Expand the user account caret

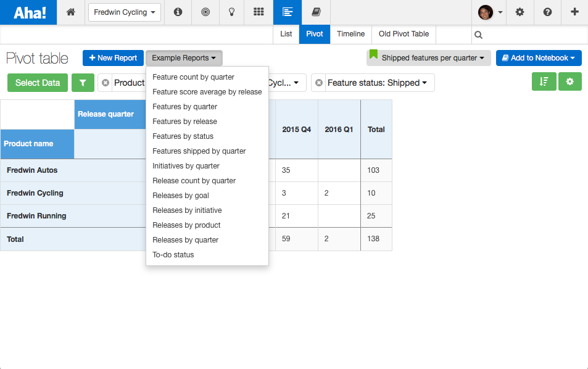(x=500, y=12)
